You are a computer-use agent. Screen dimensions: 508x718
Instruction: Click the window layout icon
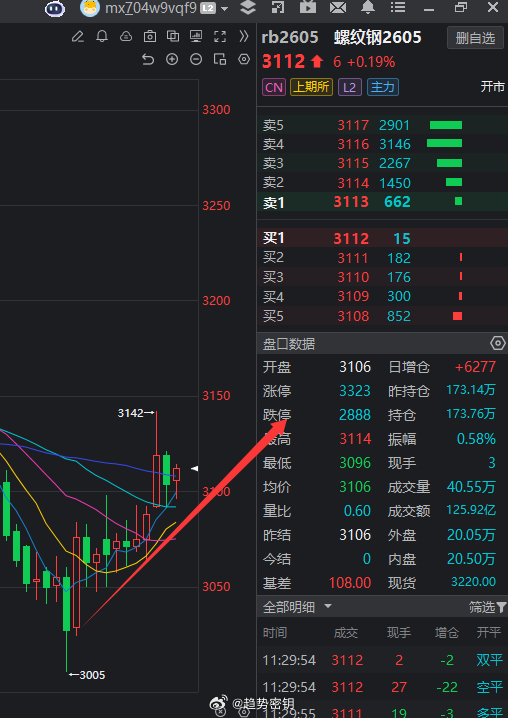(220, 59)
